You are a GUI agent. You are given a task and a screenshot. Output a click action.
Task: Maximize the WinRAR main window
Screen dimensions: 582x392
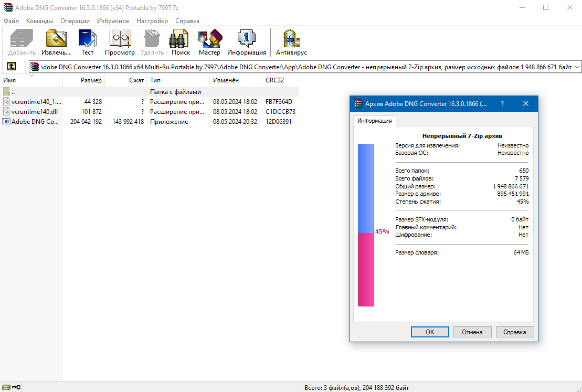[546, 7]
